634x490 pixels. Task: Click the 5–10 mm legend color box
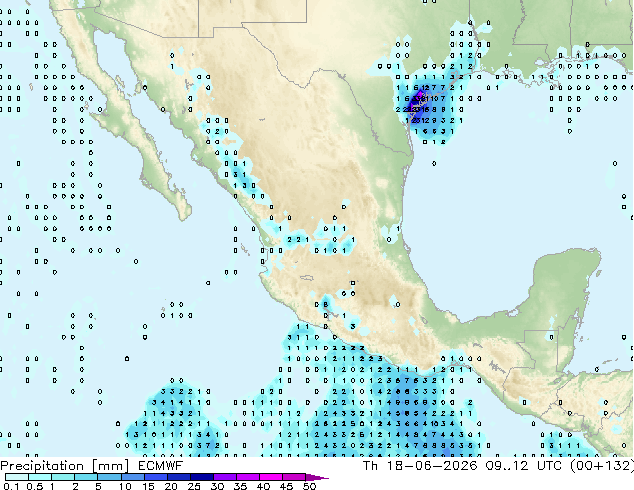[110, 477]
